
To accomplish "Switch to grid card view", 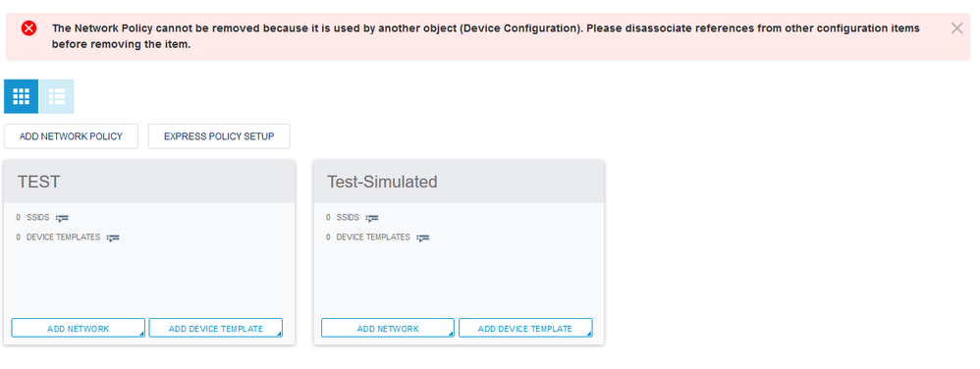I will click(21, 96).
